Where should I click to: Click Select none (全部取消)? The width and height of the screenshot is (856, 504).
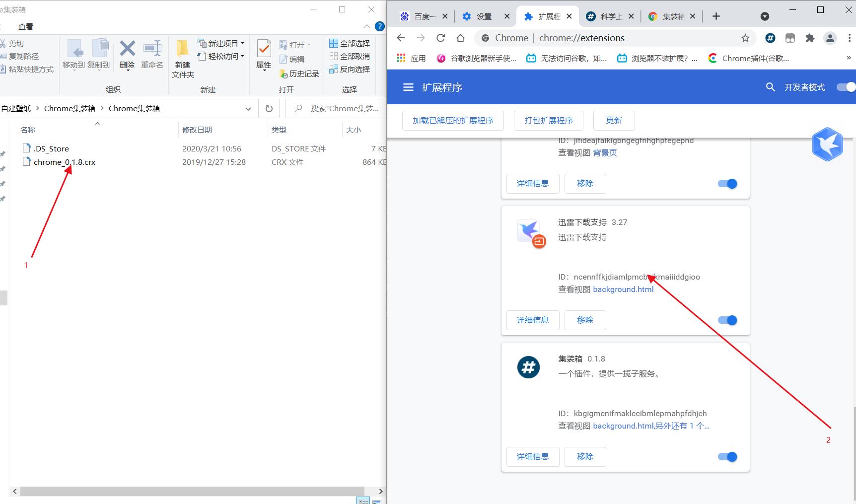point(350,56)
